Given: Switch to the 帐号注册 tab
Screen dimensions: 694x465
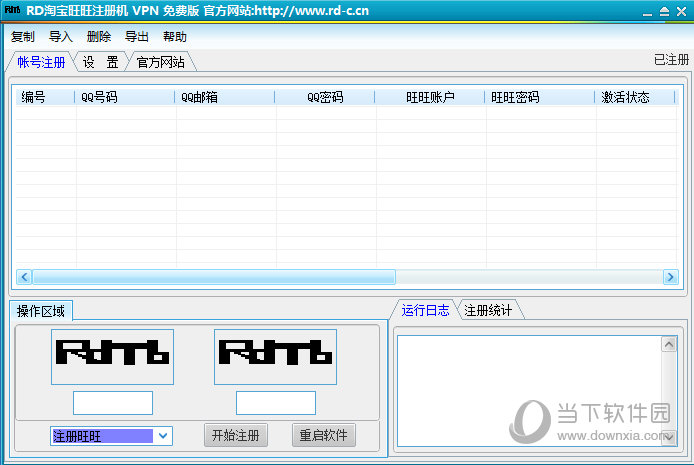Looking at the screenshot, I should pyautogui.click(x=41, y=62).
